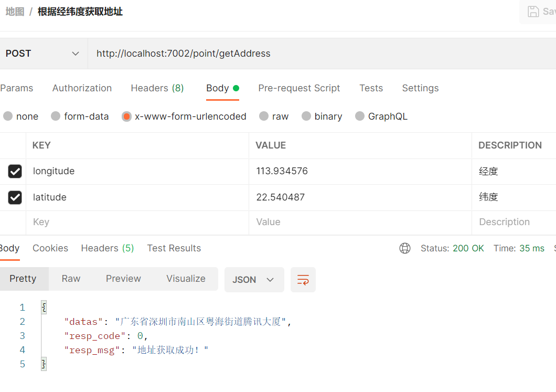Image resolution: width=556 pixels, height=392 pixels.
Task: Click the Save request icon
Action: [534, 12]
